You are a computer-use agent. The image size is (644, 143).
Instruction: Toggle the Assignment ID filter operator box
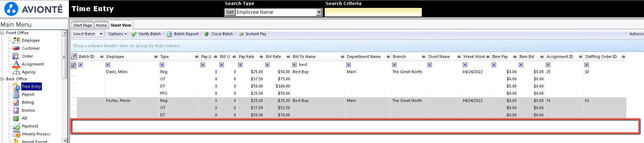point(548,65)
